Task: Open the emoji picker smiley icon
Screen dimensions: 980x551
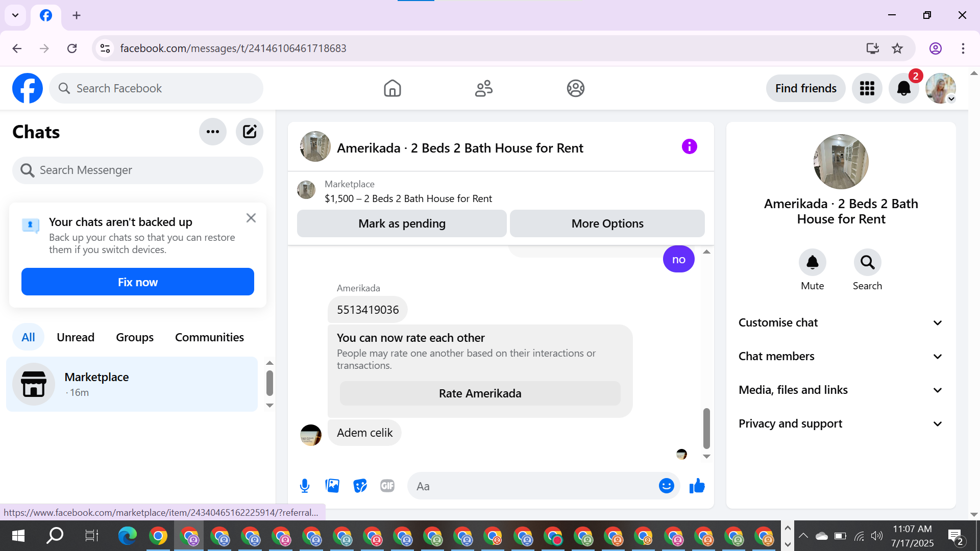Action: [x=666, y=486]
